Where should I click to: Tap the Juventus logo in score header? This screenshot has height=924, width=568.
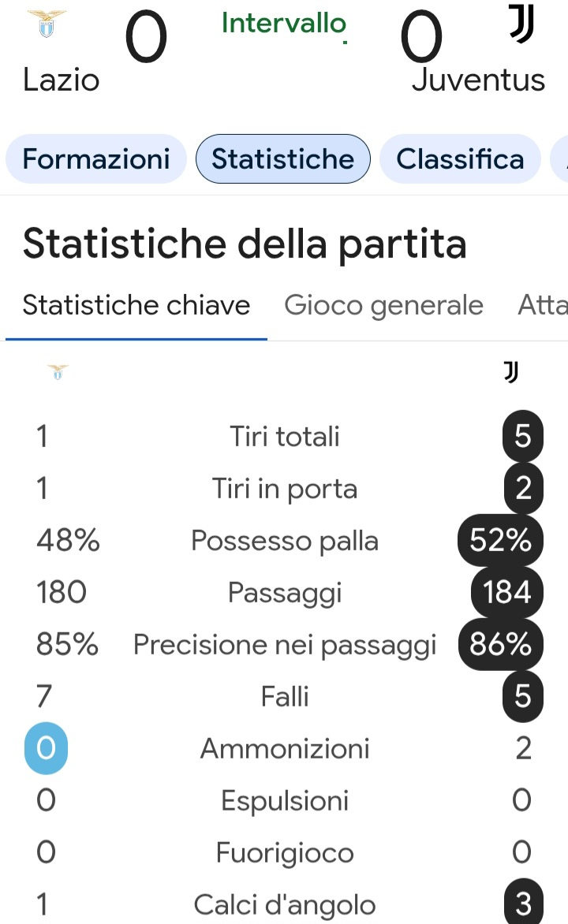[x=521, y=24]
